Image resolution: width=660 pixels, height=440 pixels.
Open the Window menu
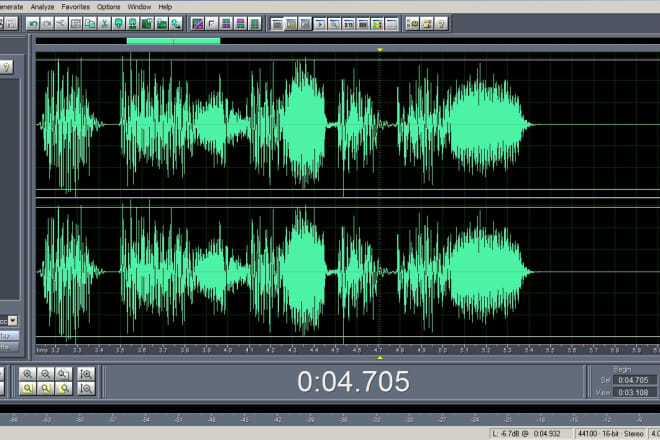[139, 7]
